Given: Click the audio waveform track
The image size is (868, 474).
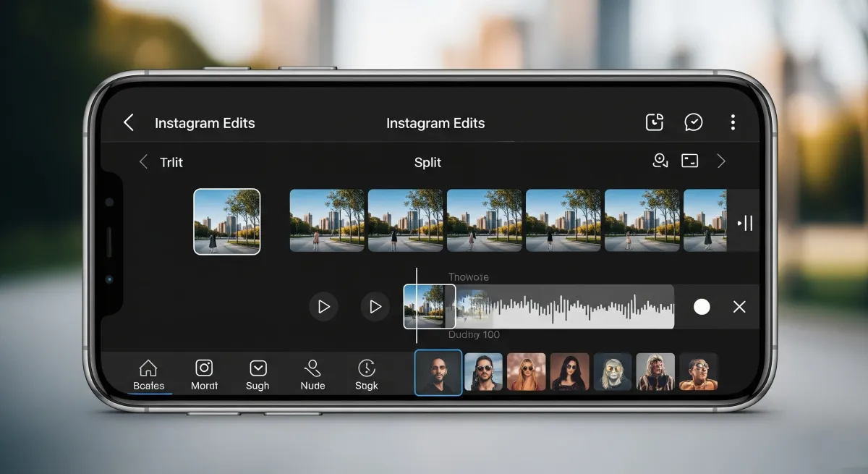Looking at the screenshot, I should (x=565, y=307).
